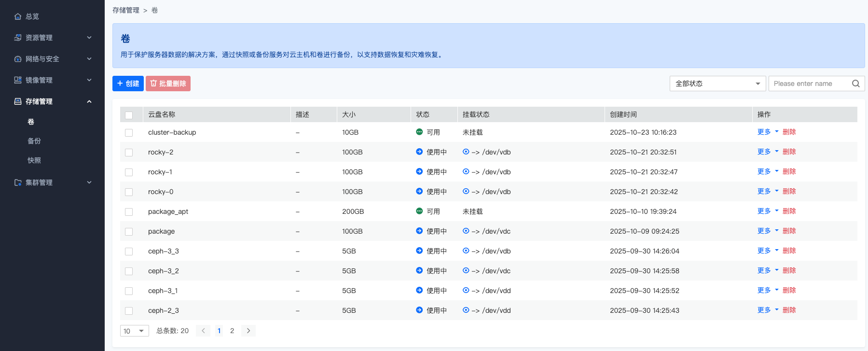Go to 快照 in storage menu
Screen dimensions: 868x351
pos(34,160)
